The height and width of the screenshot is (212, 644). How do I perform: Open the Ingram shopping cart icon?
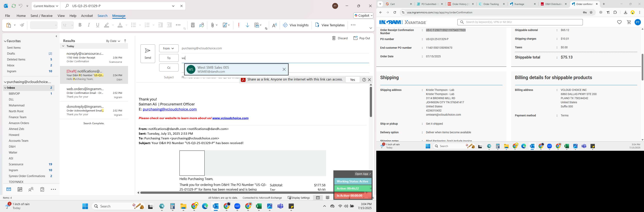click(x=629, y=22)
